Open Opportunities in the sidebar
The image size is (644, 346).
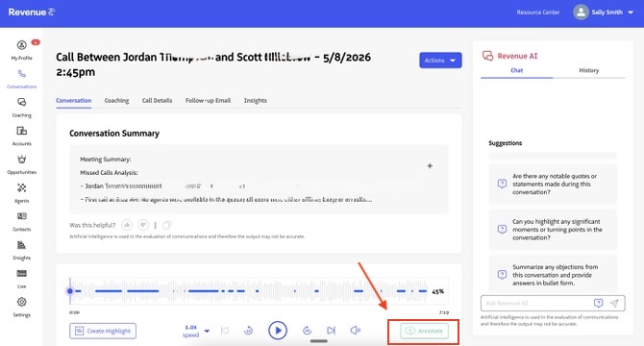pyautogui.click(x=22, y=164)
